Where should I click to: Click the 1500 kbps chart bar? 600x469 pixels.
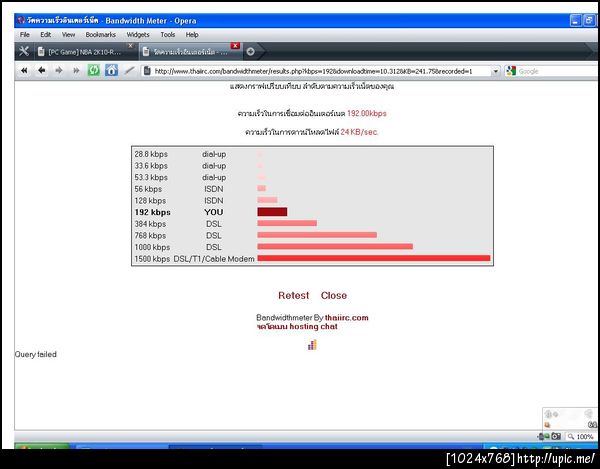[374, 258]
